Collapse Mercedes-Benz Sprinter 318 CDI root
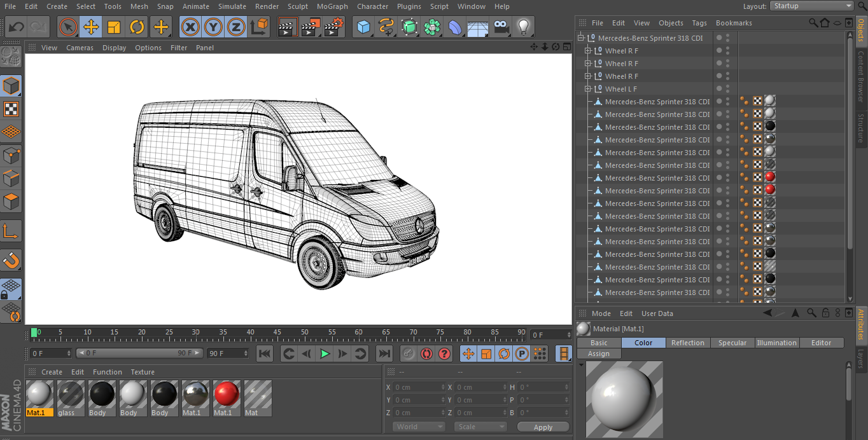This screenshot has height=440, width=868. [x=581, y=38]
